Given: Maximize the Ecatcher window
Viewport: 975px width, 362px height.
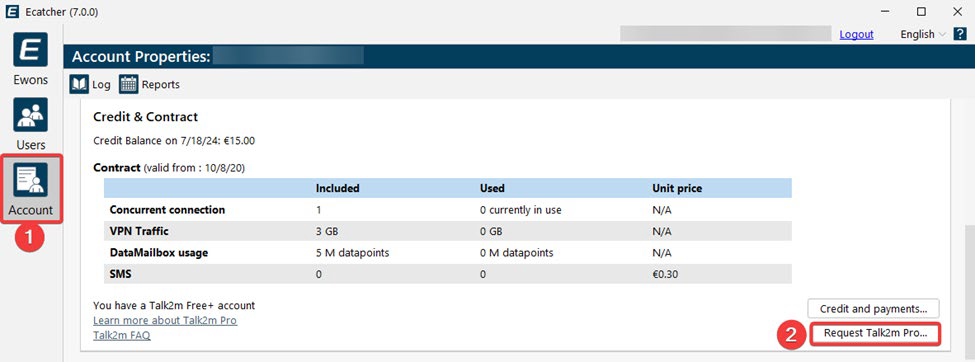Looking at the screenshot, I should point(922,11).
